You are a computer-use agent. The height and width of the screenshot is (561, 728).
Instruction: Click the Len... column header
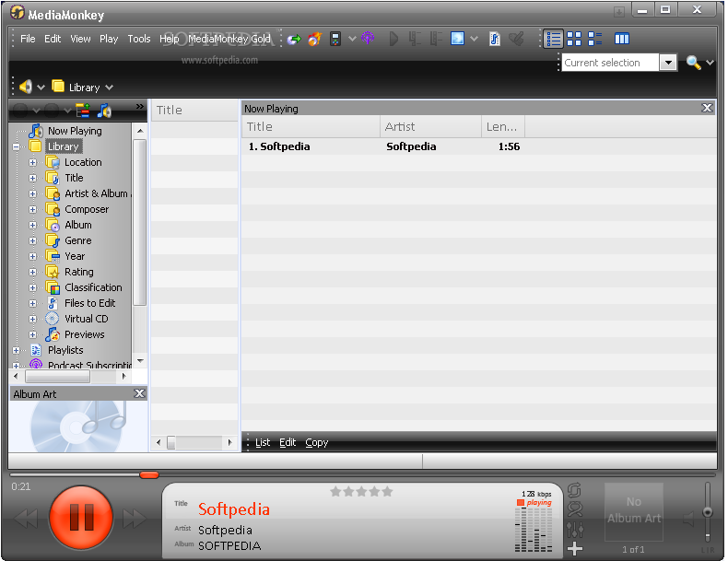pyautogui.click(x=503, y=127)
